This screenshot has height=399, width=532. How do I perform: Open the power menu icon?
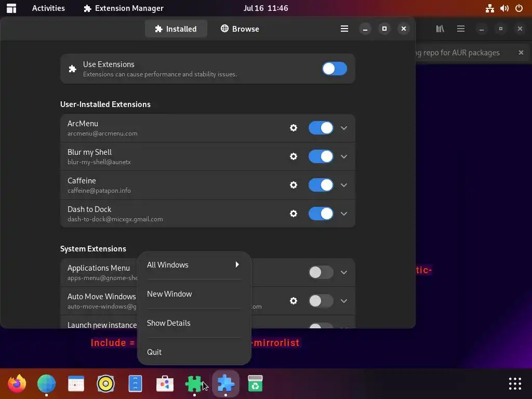519,8
